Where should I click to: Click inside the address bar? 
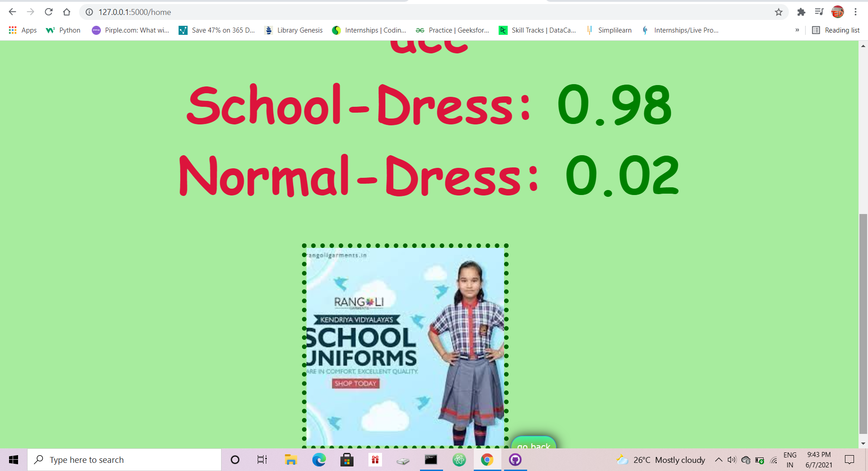pos(226,12)
